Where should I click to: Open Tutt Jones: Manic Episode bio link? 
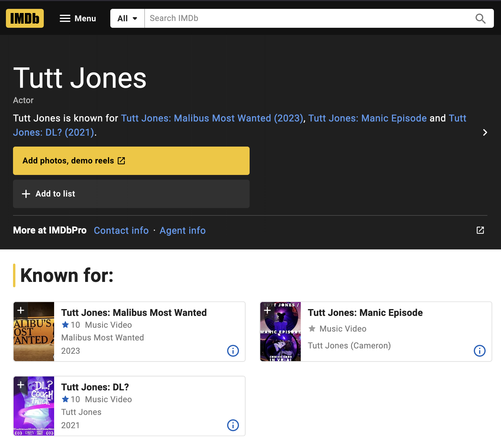367,118
